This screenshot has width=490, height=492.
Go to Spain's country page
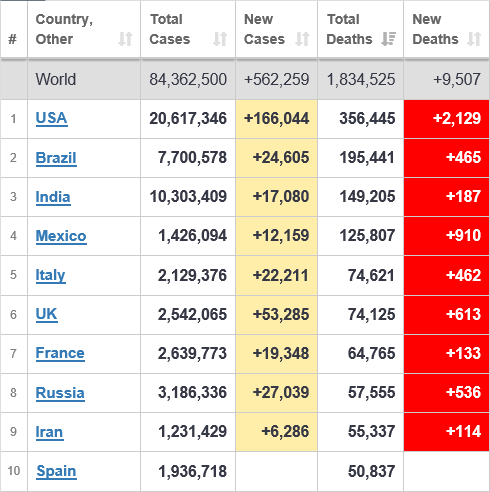56,471
